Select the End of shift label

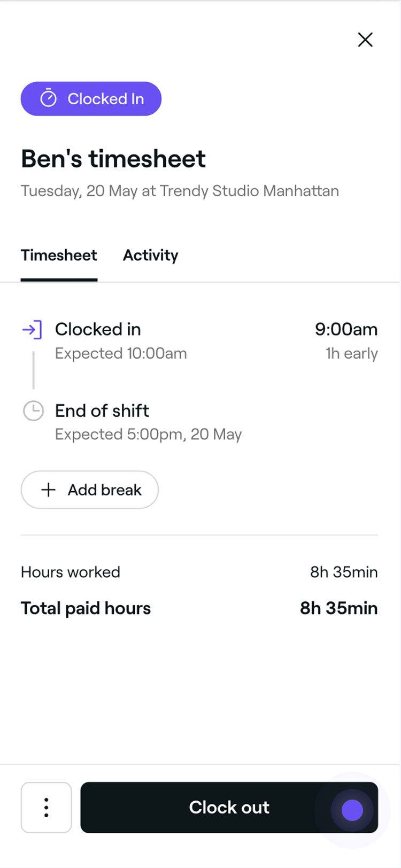[102, 410]
